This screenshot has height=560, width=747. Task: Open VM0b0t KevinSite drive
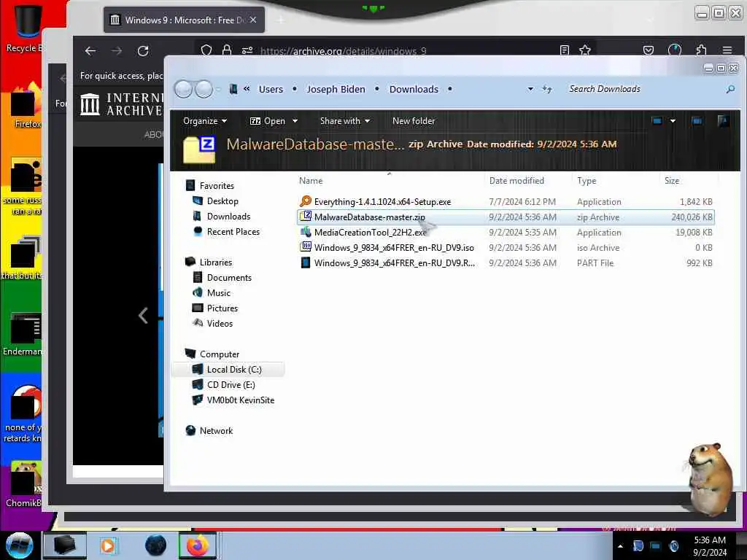[240, 400]
